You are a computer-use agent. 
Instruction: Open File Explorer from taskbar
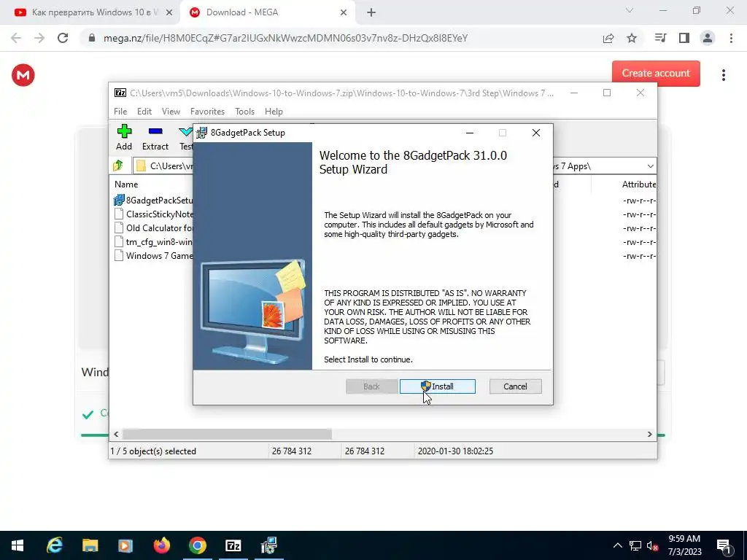click(90, 545)
